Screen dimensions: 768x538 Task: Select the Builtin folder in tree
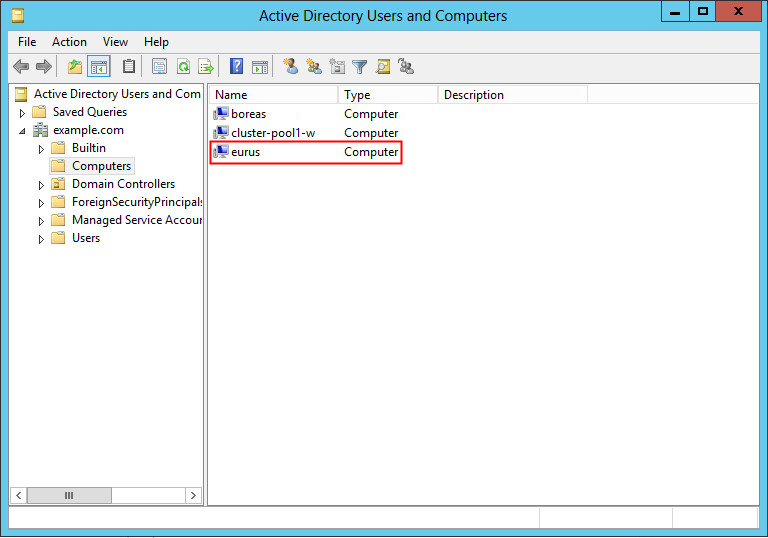tap(88, 148)
